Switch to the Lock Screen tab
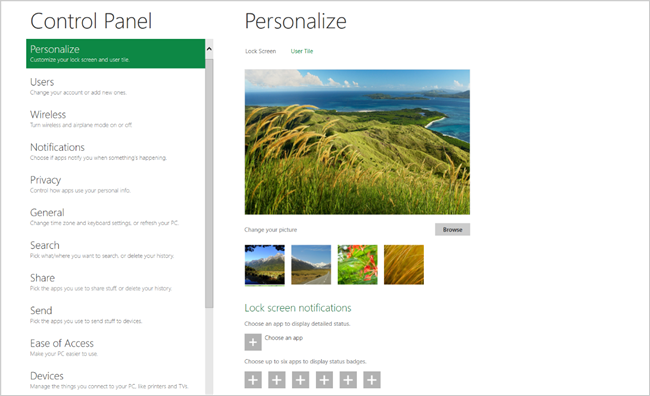650x396 pixels. click(260, 51)
